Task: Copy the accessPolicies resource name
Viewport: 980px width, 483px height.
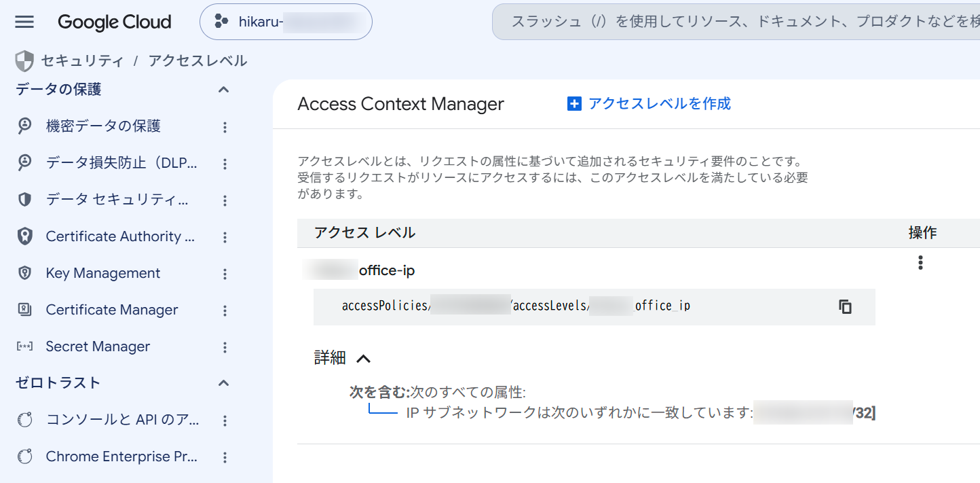Action: (845, 306)
